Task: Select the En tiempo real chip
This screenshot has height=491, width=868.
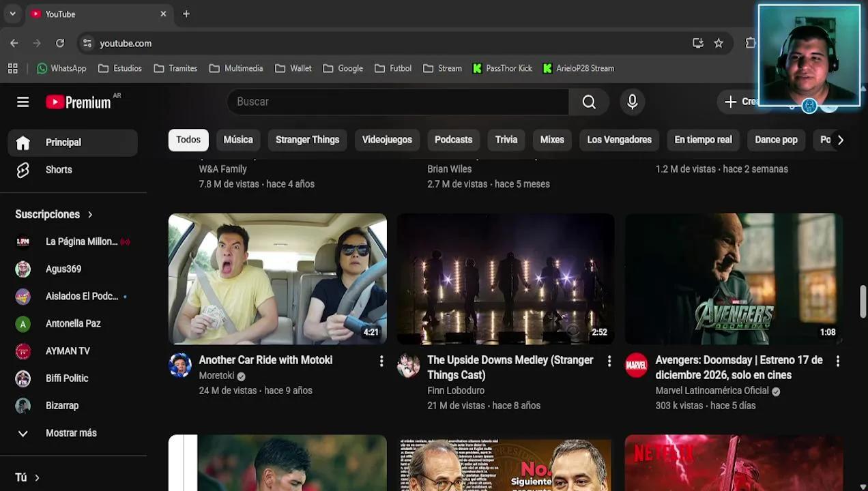Action: 703,140
